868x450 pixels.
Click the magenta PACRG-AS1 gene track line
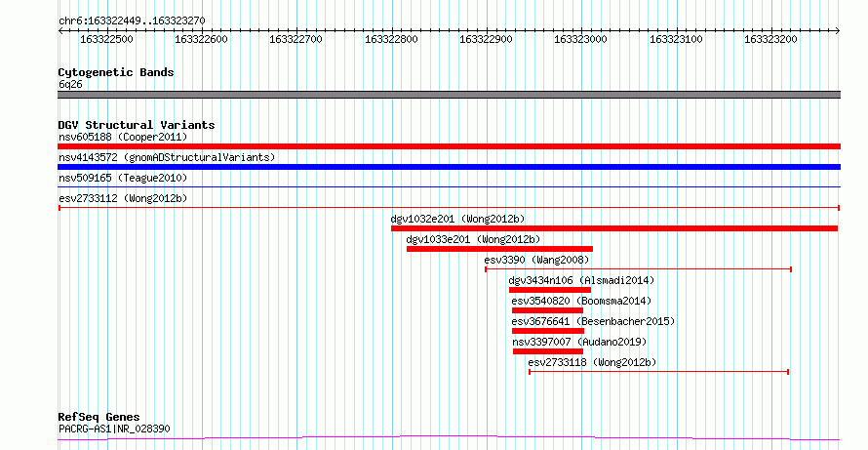tap(449, 438)
